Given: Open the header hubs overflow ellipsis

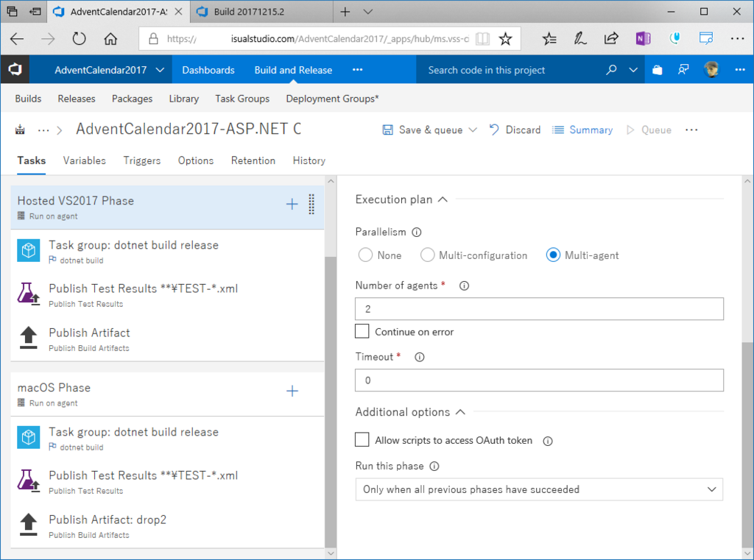Looking at the screenshot, I should pos(357,70).
